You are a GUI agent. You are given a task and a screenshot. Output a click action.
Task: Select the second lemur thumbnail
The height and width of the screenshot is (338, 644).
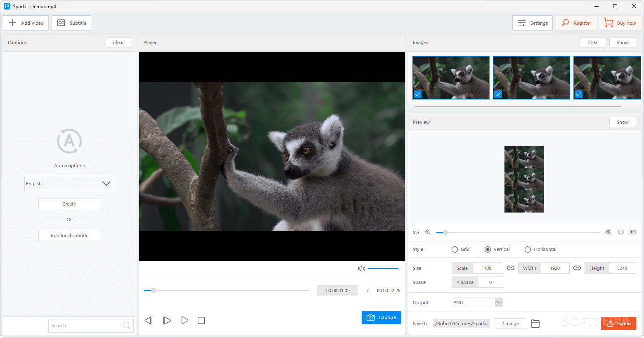click(x=531, y=78)
